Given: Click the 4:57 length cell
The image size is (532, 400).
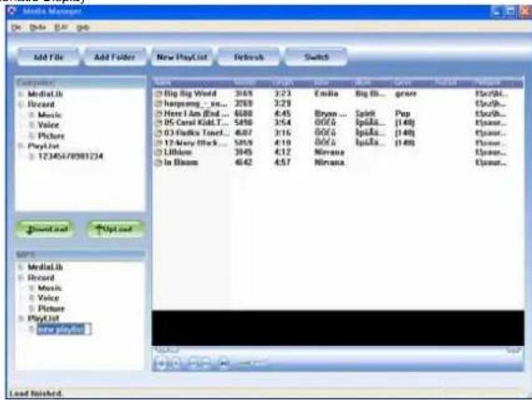Looking at the screenshot, I should click(282, 162).
